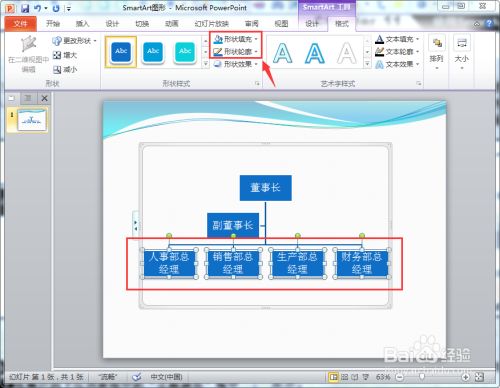Screen dimensions: 500x388
Task: Select the 副董事长 box
Action: [233, 225]
